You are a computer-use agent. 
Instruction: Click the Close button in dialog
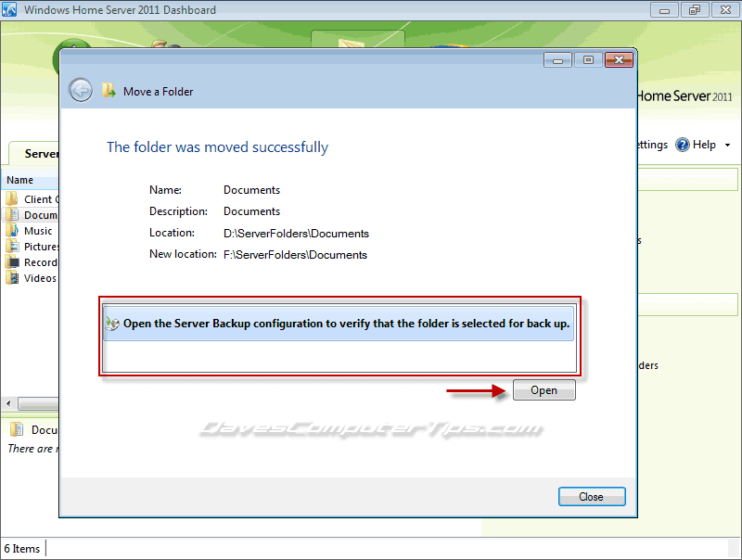coord(592,497)
